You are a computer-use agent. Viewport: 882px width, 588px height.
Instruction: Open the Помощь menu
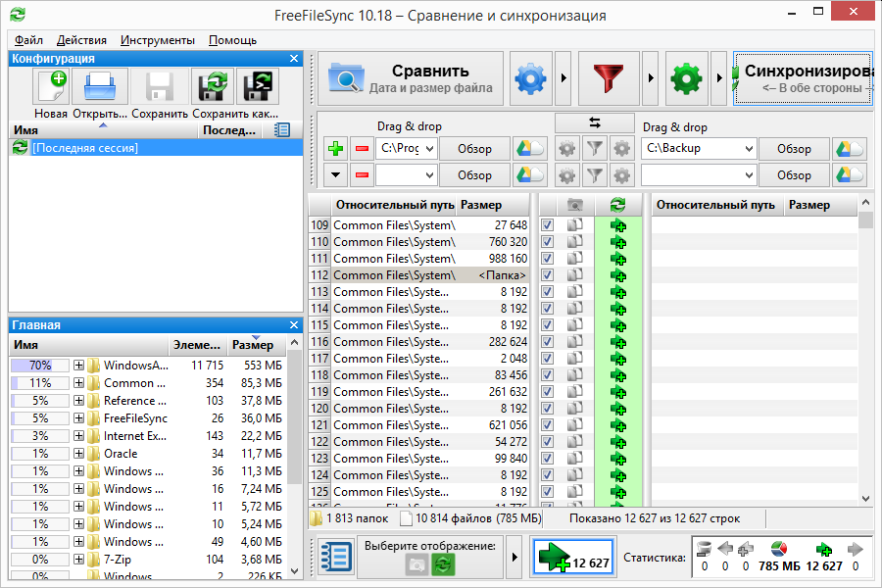point(232,40)
